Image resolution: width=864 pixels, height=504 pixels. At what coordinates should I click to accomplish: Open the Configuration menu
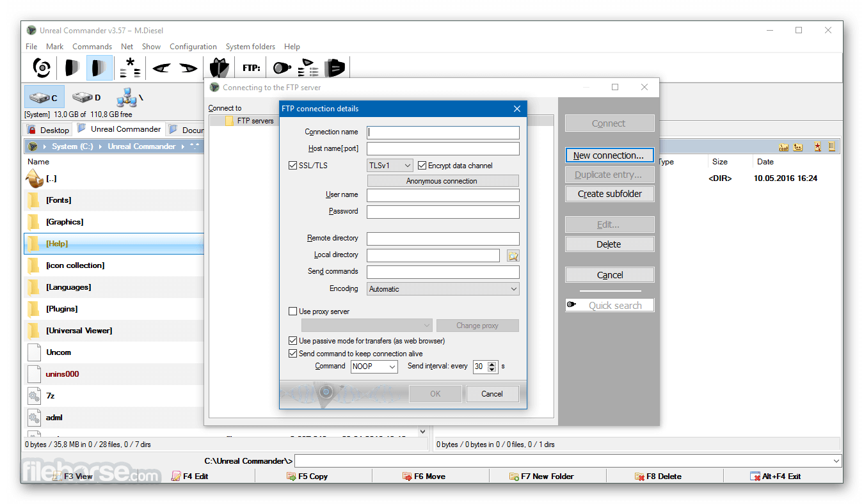[193, 47]
